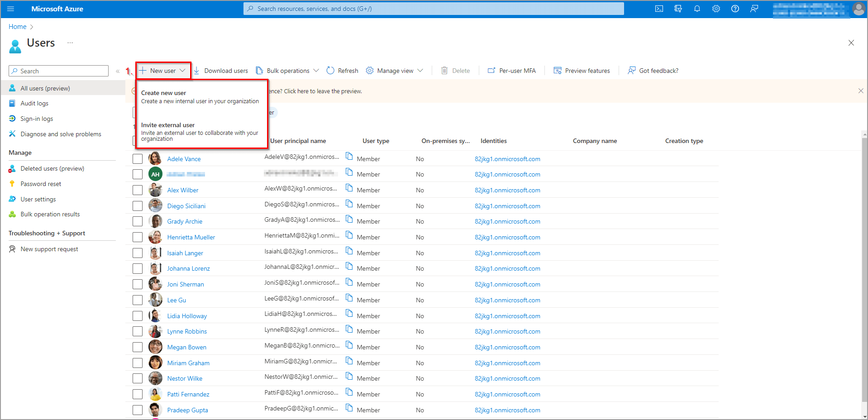This screenshot has width=868, height=420.
Task: Click the Delete toolbar button
Action: (x=455, y=71)
